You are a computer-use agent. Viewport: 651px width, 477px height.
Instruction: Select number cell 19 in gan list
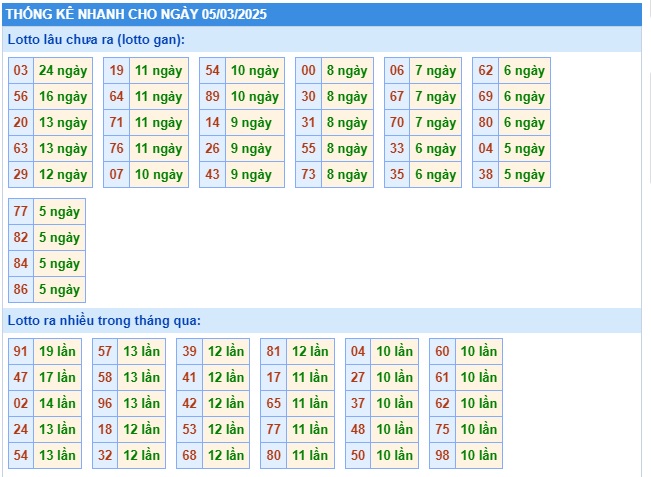pyautogui.click(x=117, y=70)
